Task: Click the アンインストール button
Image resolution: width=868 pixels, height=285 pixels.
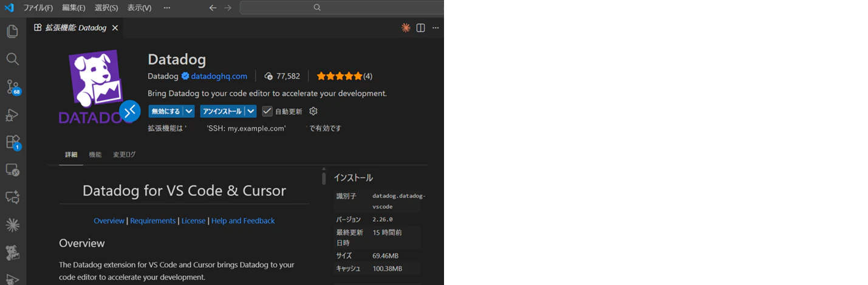Action: click(x=222, y=111)
